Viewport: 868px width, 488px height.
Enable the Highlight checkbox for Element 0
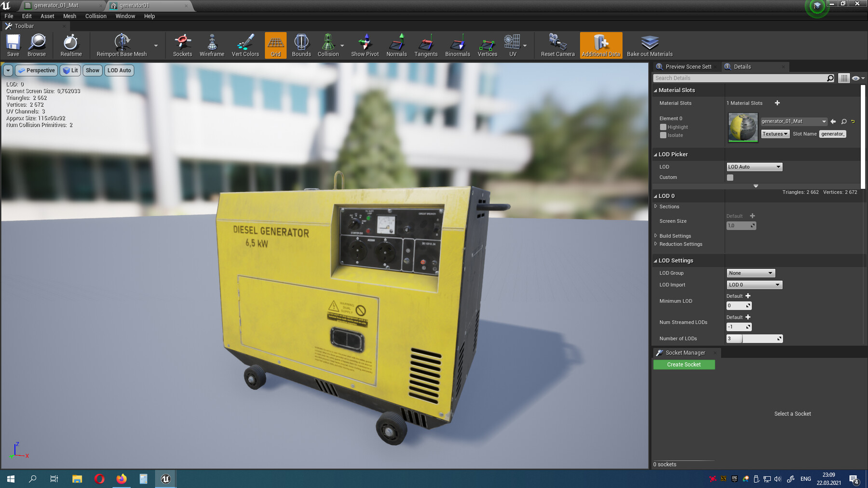(664, 127)
